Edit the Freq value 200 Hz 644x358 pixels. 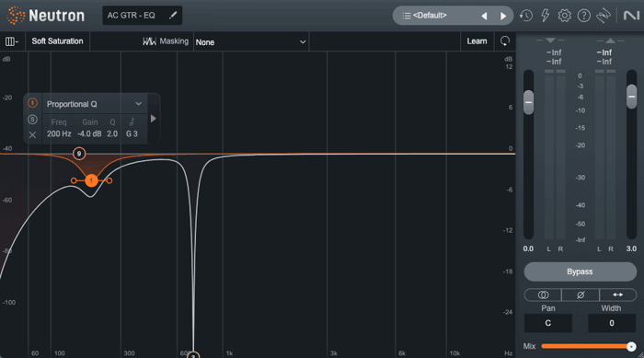pyautogui.click(x=59, y=134)
